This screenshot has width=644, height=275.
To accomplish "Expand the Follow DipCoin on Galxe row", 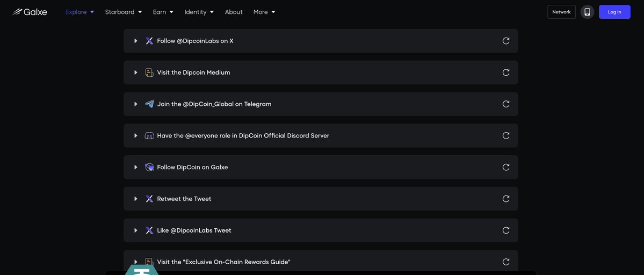I will point(135,167).
